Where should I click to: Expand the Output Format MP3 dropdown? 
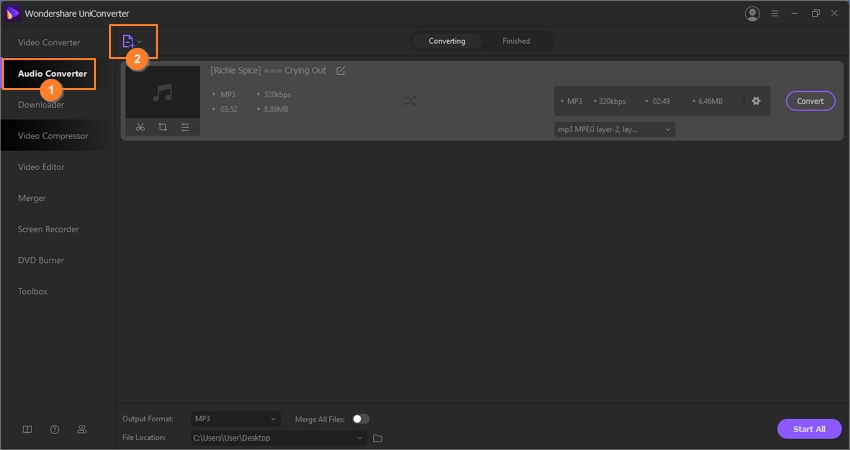coord(236,419)
